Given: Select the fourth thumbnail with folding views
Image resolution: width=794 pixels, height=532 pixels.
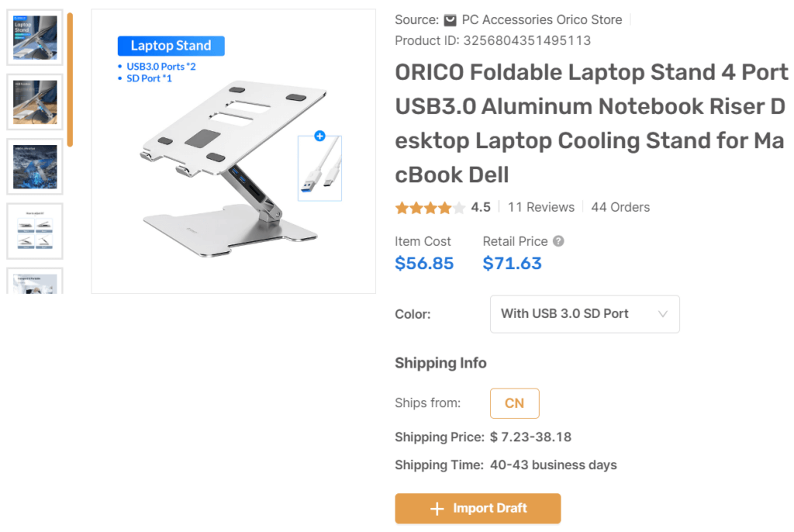Looking at the screenshot, I should tap(35, 231).
